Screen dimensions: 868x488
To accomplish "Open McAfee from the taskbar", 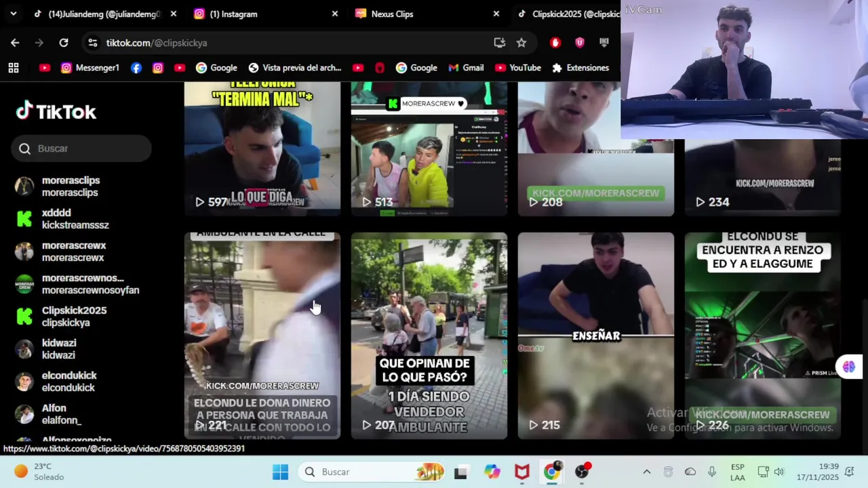I will coord(522,472).
